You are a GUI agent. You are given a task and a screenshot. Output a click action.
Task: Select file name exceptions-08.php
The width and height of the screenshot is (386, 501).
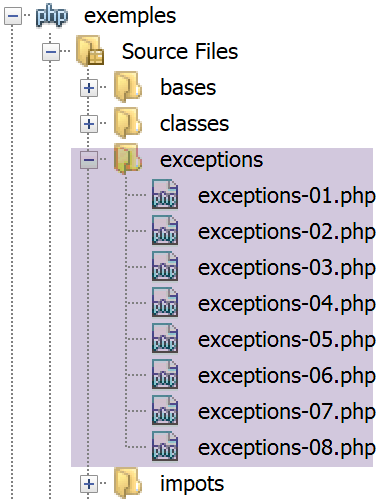click(x=287, y=448)
